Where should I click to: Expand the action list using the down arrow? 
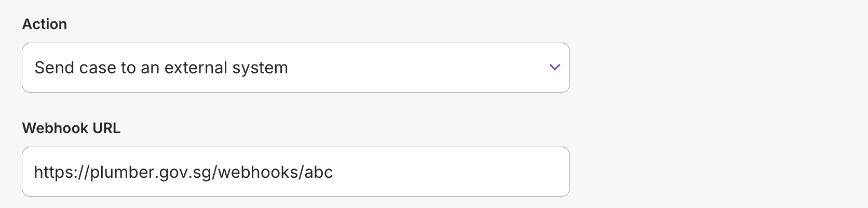(554, 67)
